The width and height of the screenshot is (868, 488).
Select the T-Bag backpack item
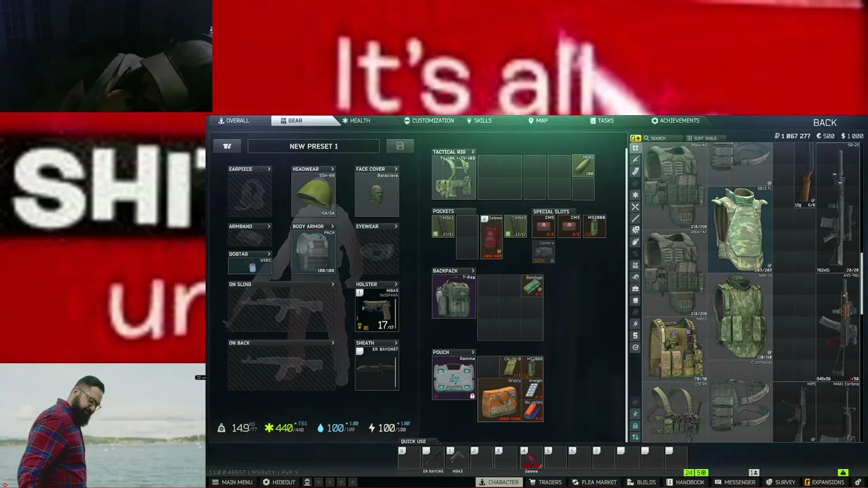point(454,296)
